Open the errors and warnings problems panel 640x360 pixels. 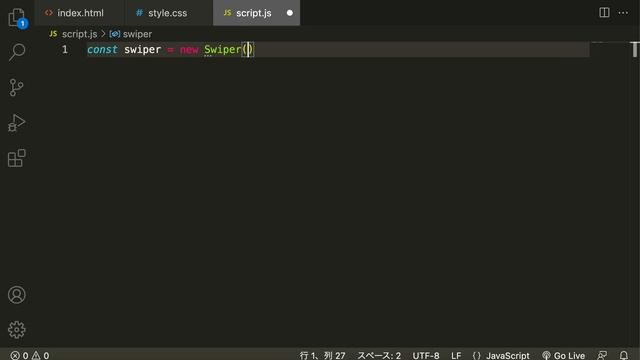(30, 356)
